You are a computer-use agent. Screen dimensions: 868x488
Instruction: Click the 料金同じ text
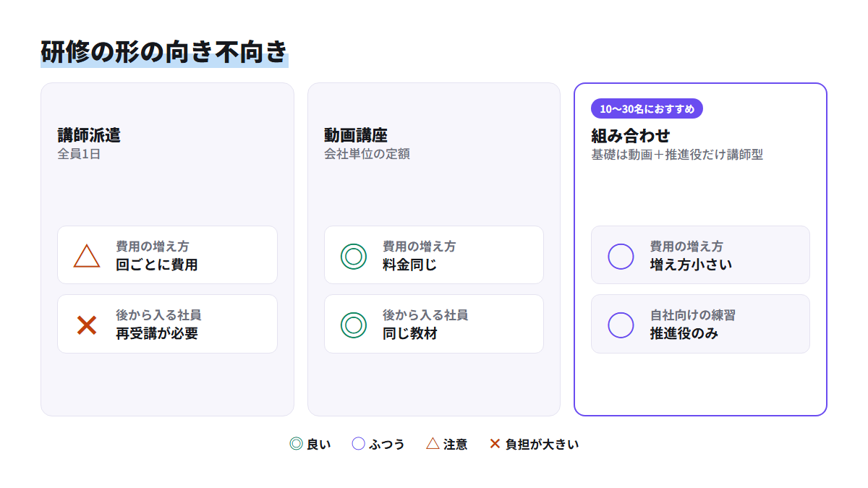pyautogui.click(x=410, y=265)
